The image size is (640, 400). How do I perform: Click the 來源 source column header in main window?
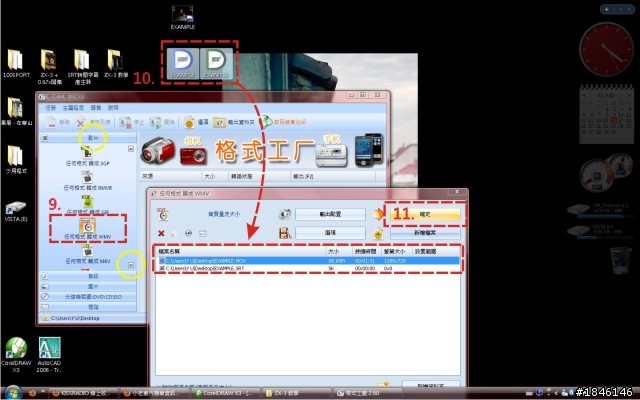click(x=170, y=176)
